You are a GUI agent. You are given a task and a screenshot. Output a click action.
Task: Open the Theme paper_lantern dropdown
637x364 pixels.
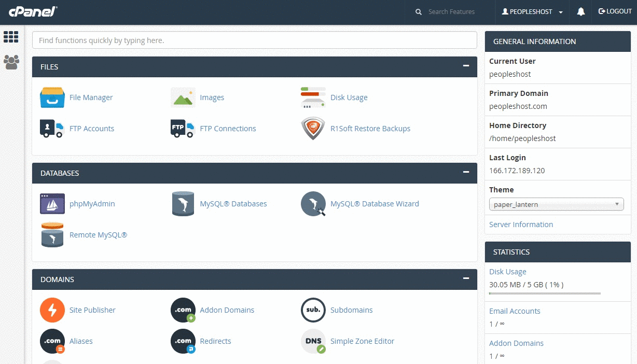click(x=557, y=204)
